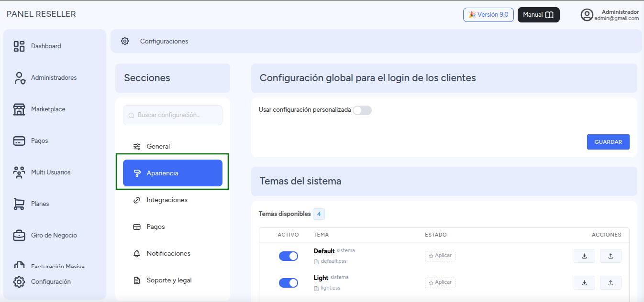Click the download icon for Default theme
Image resolution: width=644 pixels, height=302 pixels.
click(584, 256)
